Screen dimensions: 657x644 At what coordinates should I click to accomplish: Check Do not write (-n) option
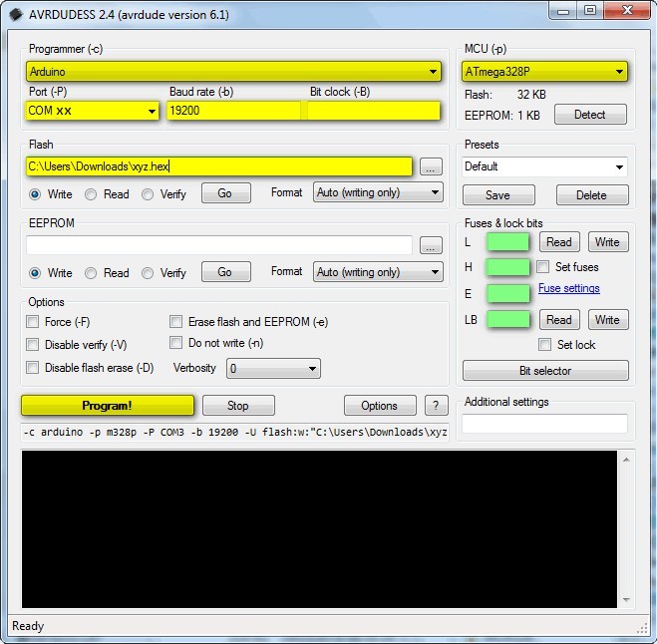coord(176,342)
